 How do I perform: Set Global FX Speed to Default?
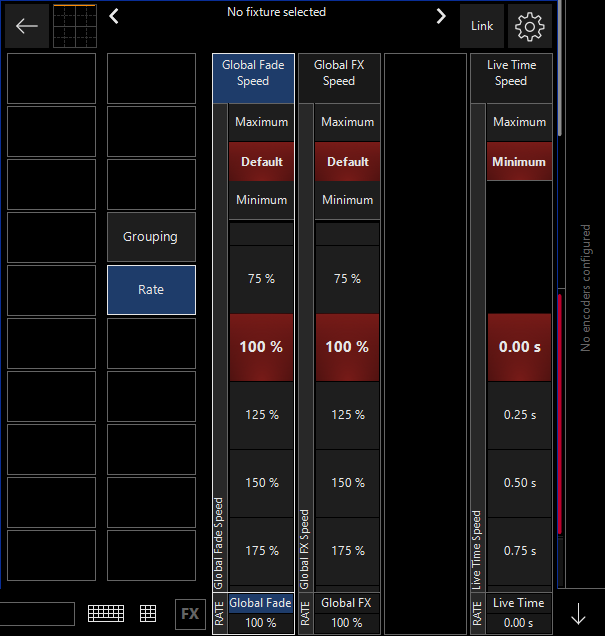pyautogui.click(x=348, y=162)
